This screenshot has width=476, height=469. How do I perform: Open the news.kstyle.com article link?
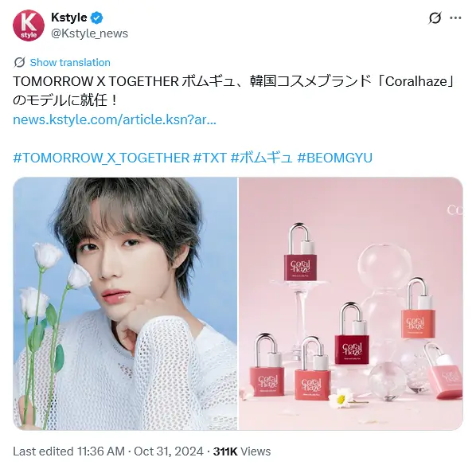coord(115,119)
